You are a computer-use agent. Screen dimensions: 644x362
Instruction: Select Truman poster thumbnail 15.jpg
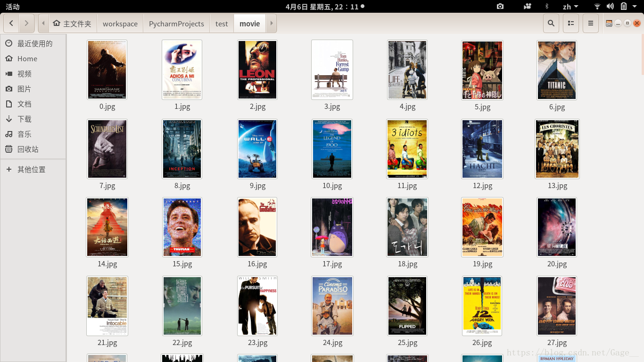click(182, 227)
